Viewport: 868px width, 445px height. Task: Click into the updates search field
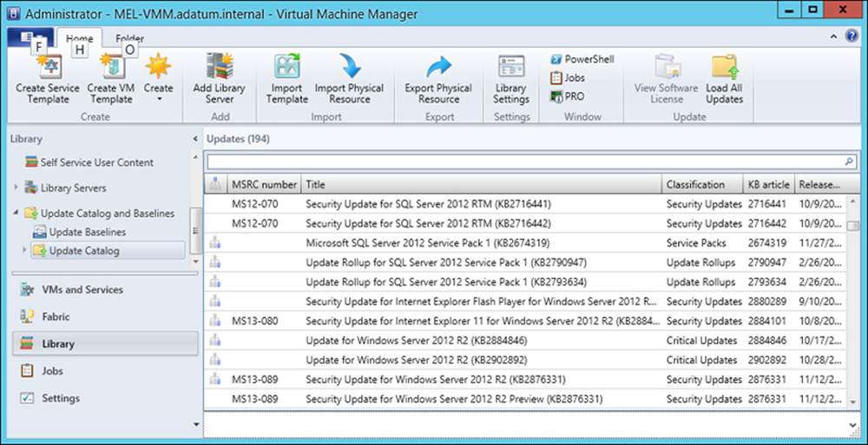pyautogui.click(x=525, y=161)
